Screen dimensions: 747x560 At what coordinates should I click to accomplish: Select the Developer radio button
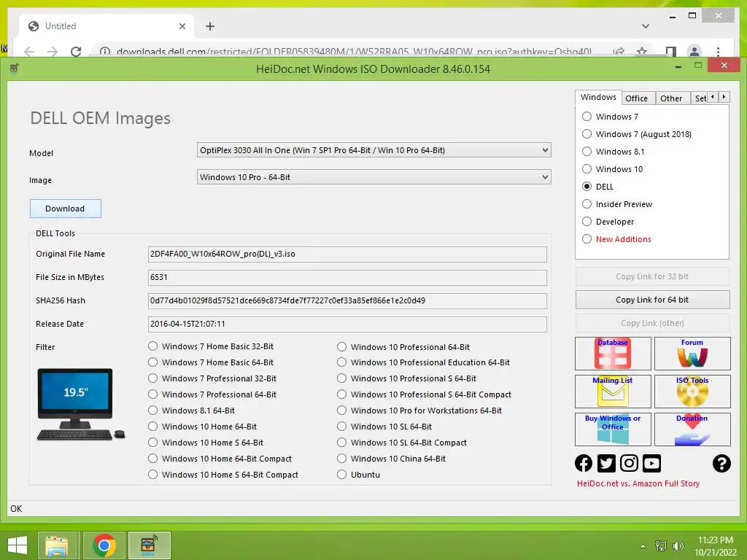pyautogui.click(x=587, y=222)
